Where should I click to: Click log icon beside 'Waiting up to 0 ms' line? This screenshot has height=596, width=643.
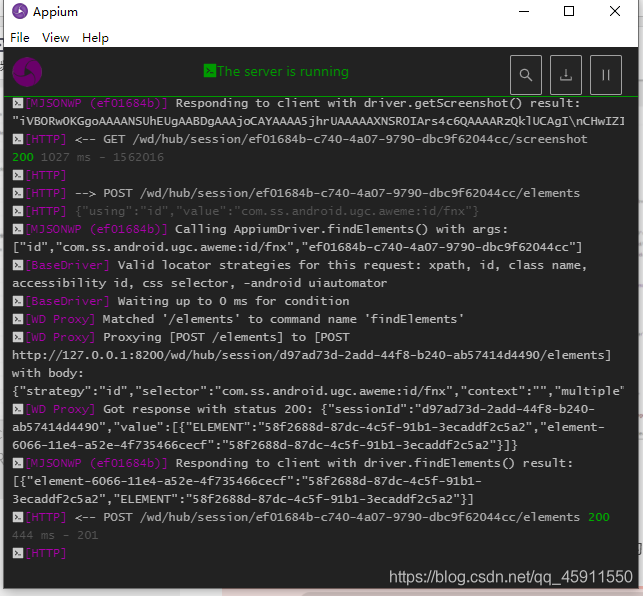(18, 301)
